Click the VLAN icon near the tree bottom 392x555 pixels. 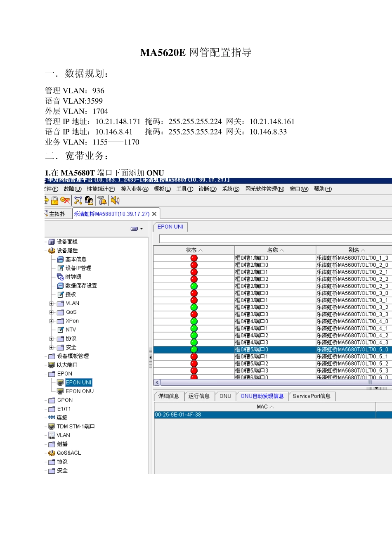coord(52,435)
